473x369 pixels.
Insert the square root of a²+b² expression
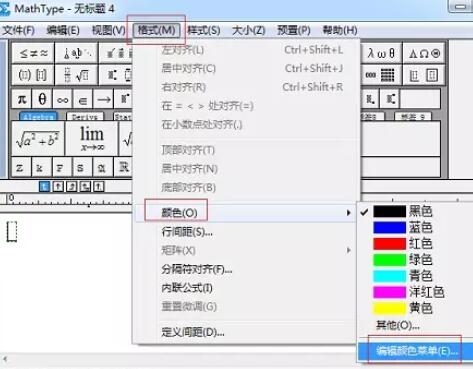(38, 139)
